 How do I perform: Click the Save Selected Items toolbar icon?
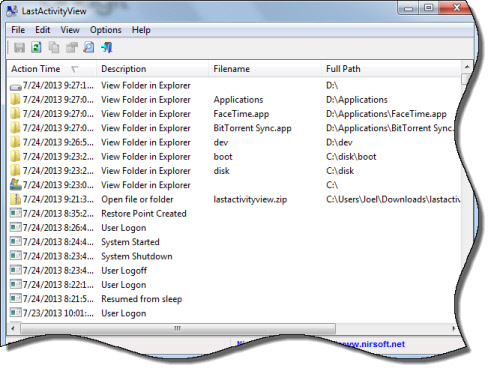19,48
